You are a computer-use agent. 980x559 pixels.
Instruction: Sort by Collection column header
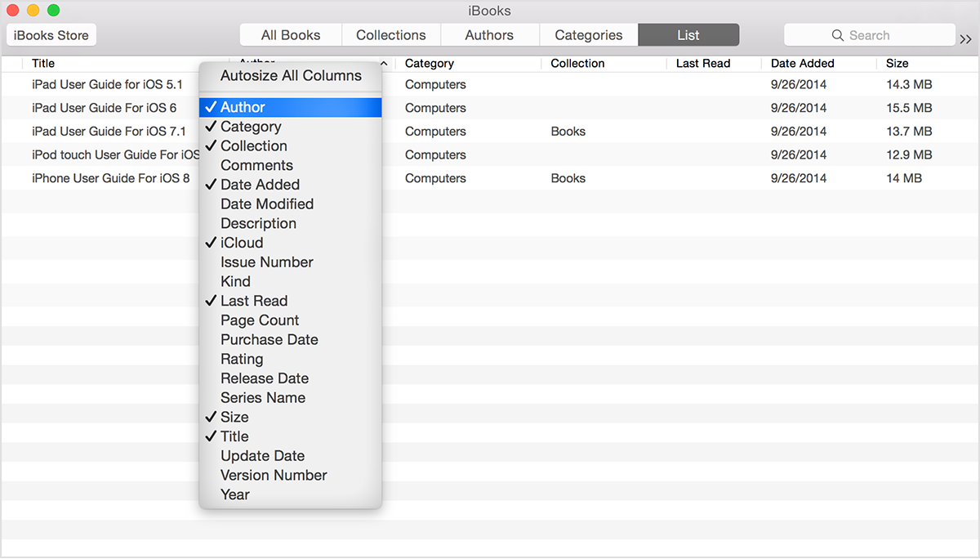coord(577,63)
